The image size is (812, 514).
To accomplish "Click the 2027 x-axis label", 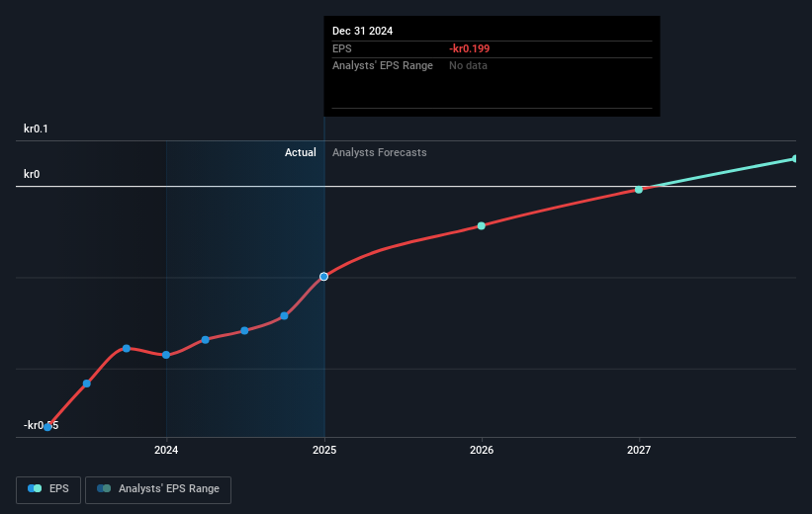I will (639, 450).
